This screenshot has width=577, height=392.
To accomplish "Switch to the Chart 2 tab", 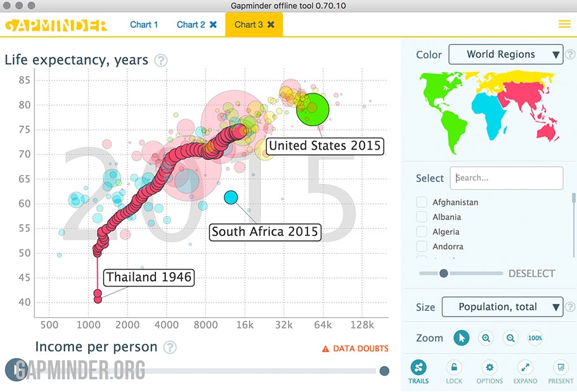I will [x=191, y=25].
